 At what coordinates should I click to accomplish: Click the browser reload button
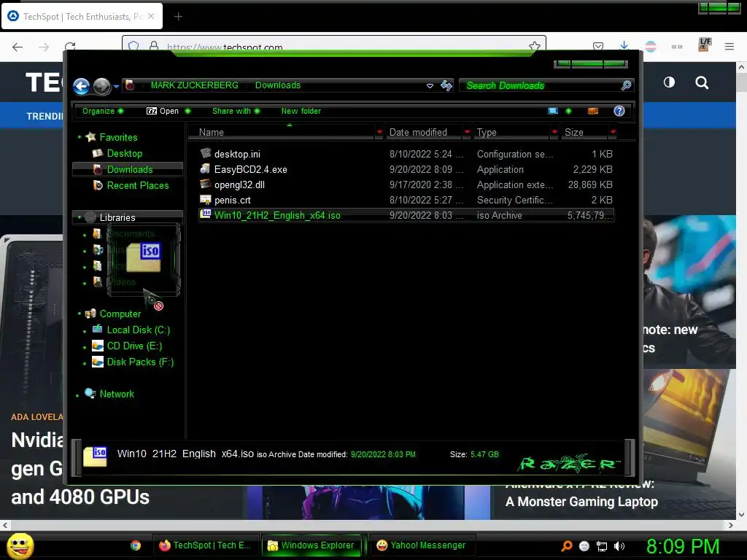(x=71, y=47)
